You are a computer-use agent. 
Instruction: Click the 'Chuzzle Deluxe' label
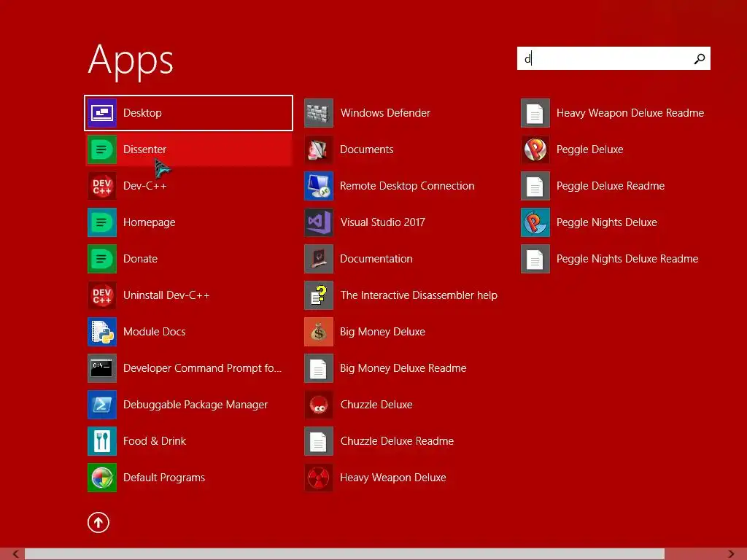click(x=376, y=405)
